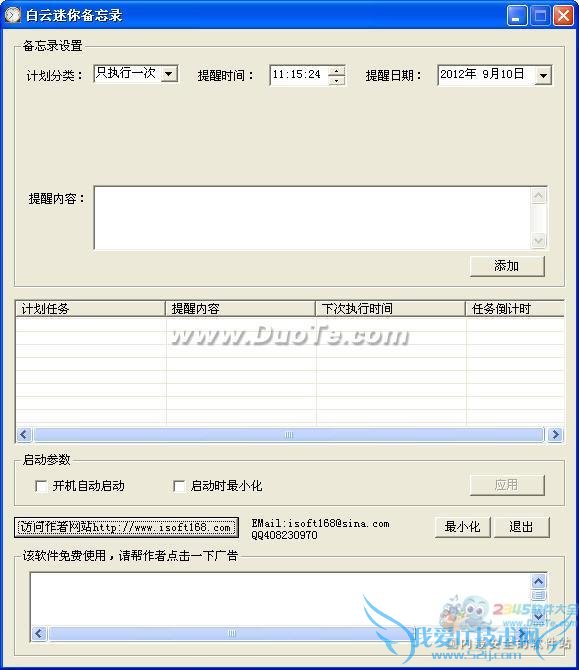Click ad panel scroll up arrow

point(538,581)
